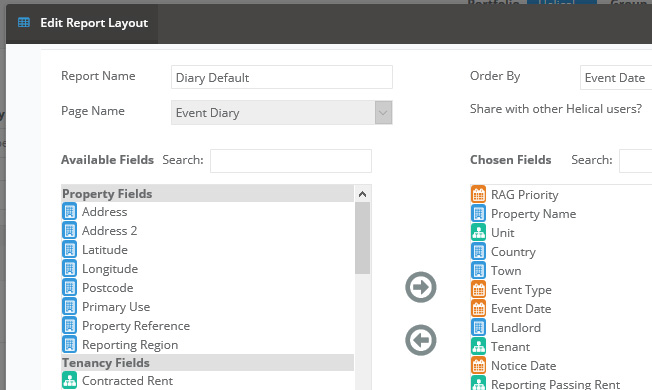Image resolution: width=652 pixels, height=390 pixels.
Task: Click the Edit Report Layout grid icon
Action: [x=24, y=22]
